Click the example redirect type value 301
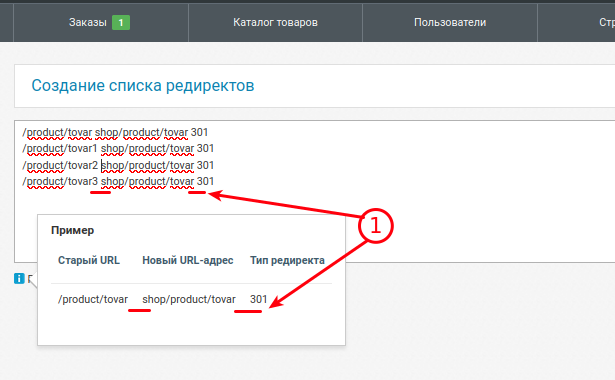 click(258, 299)
